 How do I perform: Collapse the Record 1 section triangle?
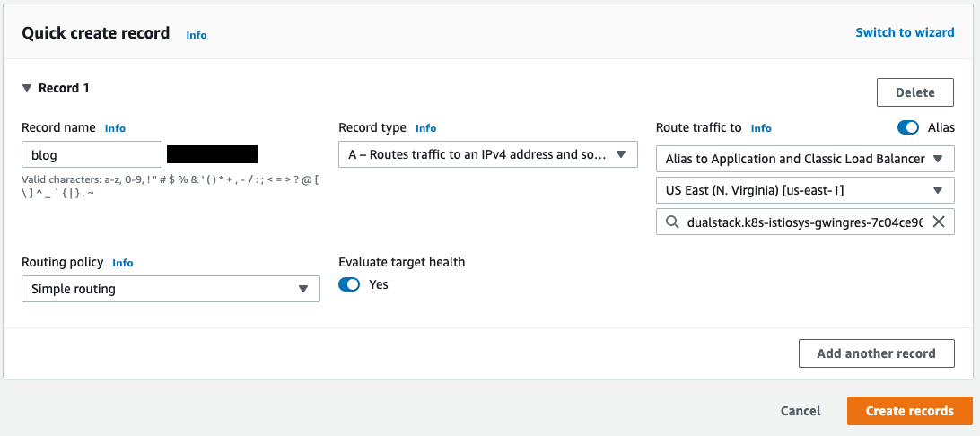[x=27, y=88]
